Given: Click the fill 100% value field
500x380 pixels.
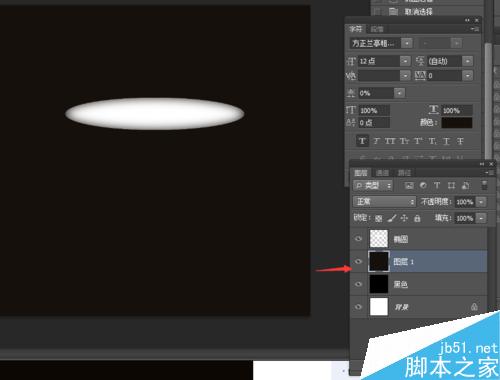Looking at the screenshot, I should click(x=465, y=218).
